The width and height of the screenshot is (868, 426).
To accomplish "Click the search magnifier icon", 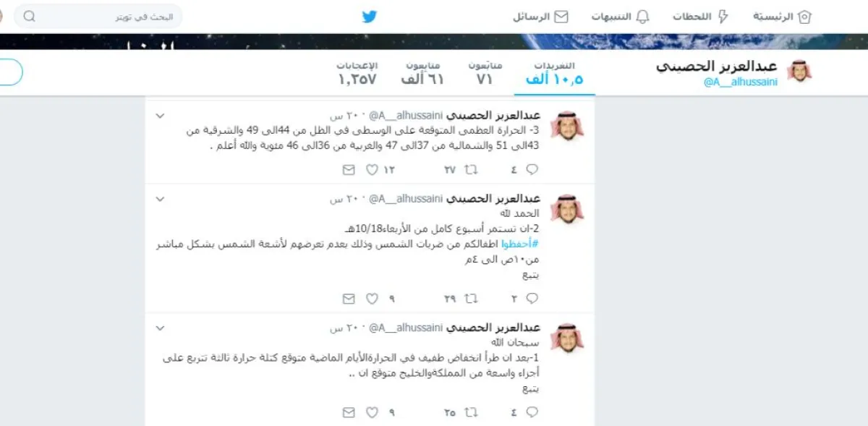I will [29, 16].
